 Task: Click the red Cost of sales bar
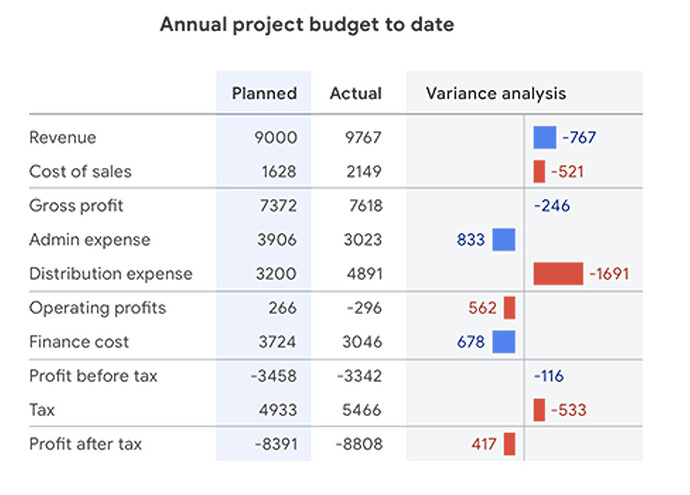pyautogui.click(x=539, y=172)
